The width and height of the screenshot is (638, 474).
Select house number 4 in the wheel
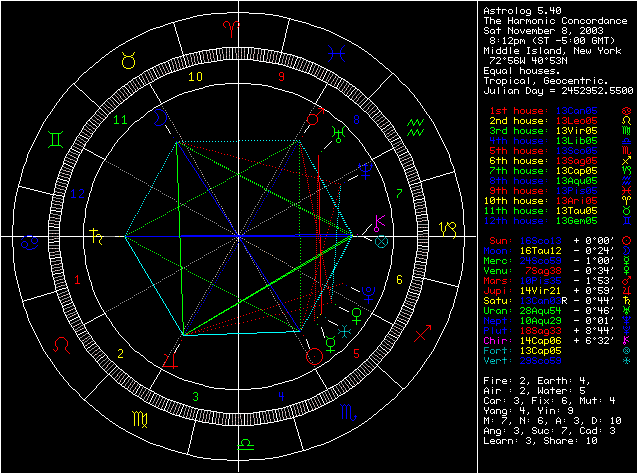[x=281, y=396]
